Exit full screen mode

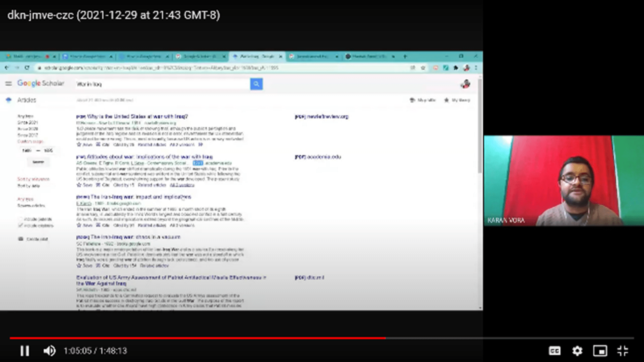(622, 351)
